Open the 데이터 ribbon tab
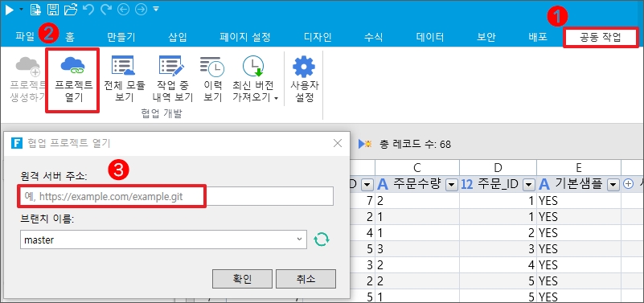The height and width of the screenshot is (303, 644). (x=429, y=37)
